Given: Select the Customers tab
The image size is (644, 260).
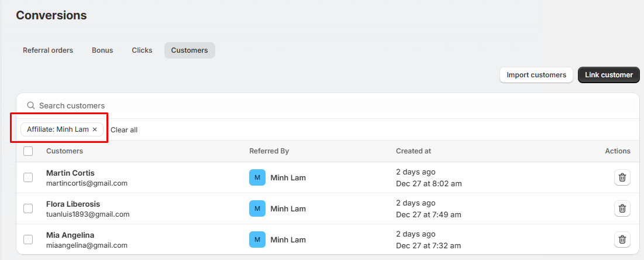Looking at the screenshot, I should [190, 50].
